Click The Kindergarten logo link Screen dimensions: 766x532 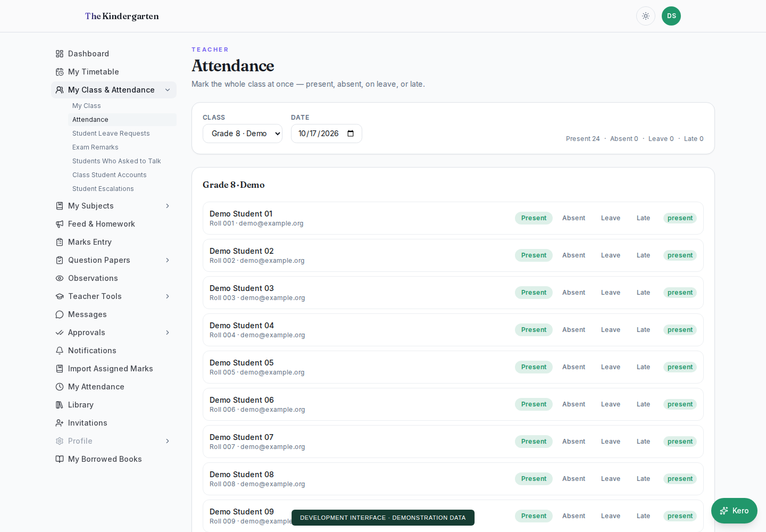click(x=122, y=16)
